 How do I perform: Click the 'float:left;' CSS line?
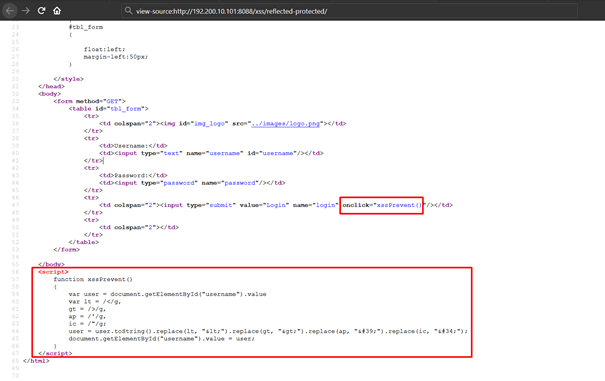(105, 49)
